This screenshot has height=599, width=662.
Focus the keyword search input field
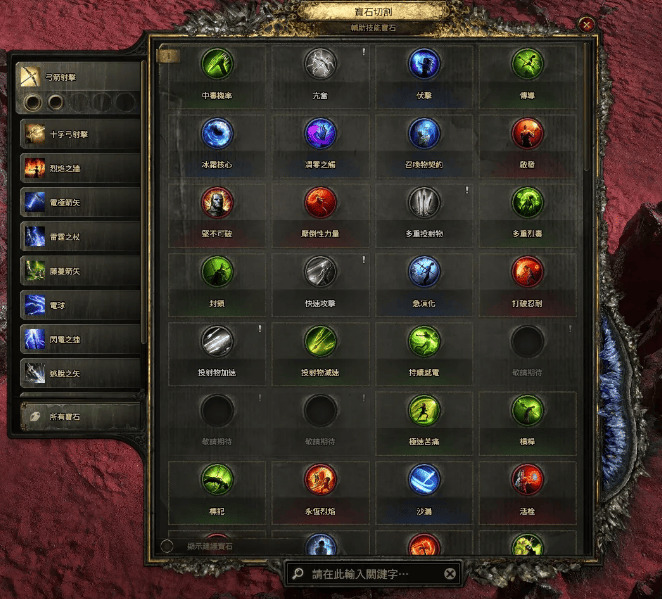[x=372, y=574]
